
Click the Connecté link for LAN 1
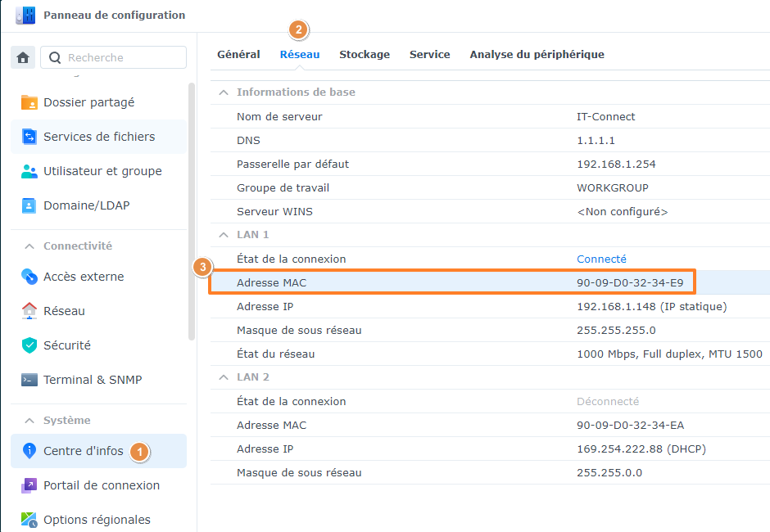click(601, 259)
